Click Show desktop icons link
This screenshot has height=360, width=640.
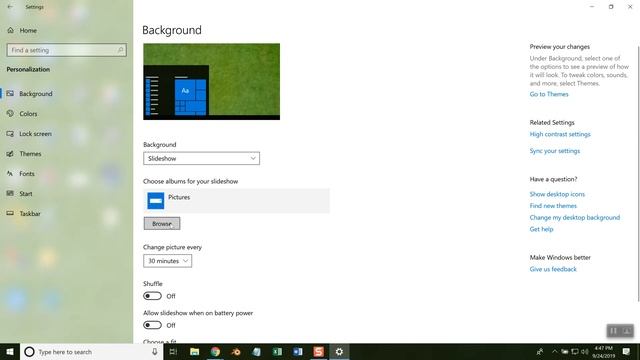tap(557, 194)
